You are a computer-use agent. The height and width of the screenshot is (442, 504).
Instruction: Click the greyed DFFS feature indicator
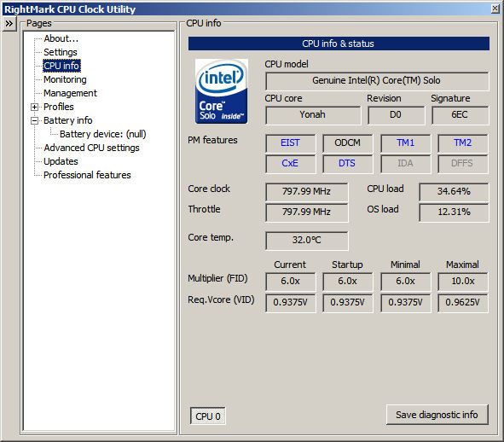click(462, 164)
